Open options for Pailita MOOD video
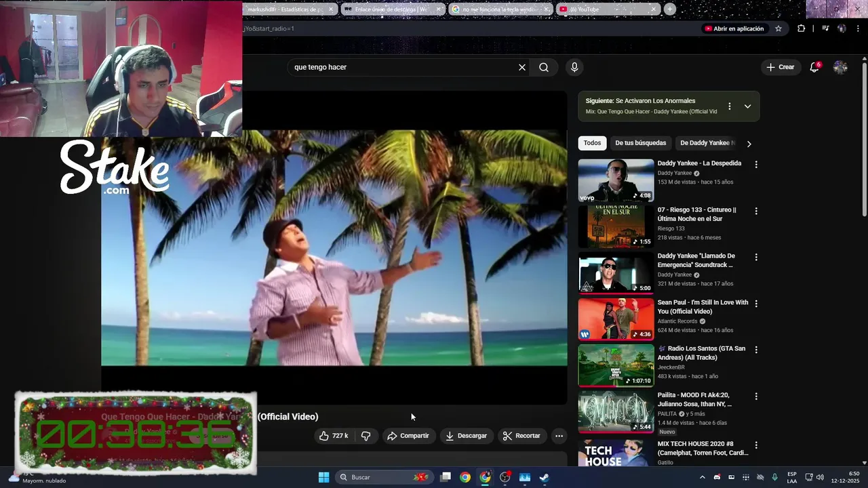 (756, 396)
